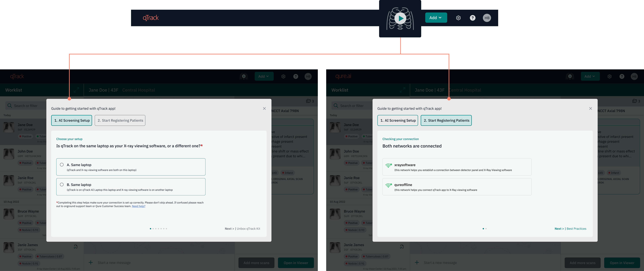
Task: Click settings gear in left qTrack window
Action: pyautogui.click(x=283, y=76)
